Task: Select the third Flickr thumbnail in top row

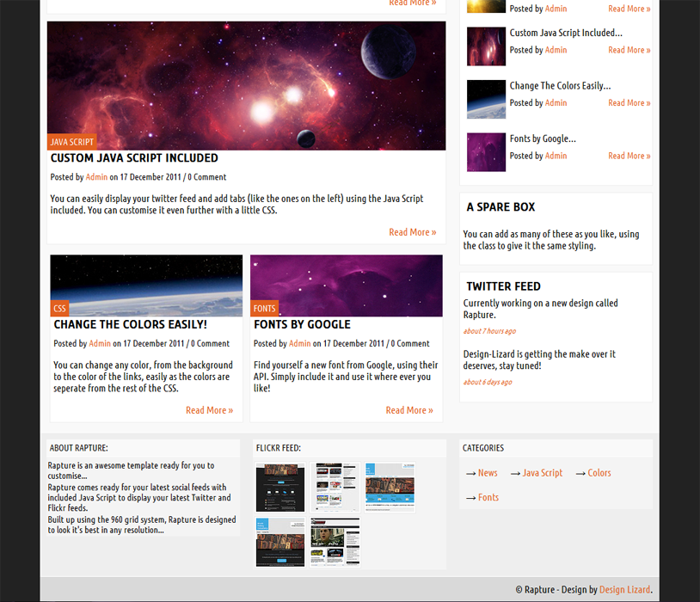Action: tap(390, 488)
